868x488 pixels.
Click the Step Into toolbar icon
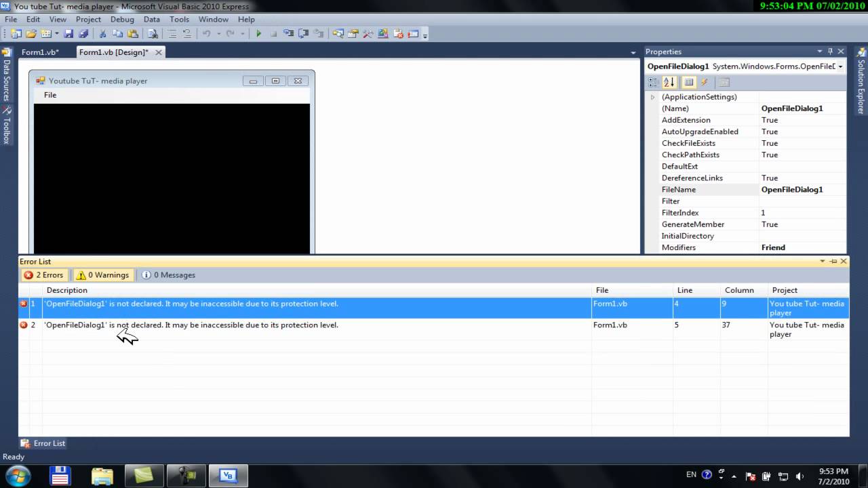point(289,34)
